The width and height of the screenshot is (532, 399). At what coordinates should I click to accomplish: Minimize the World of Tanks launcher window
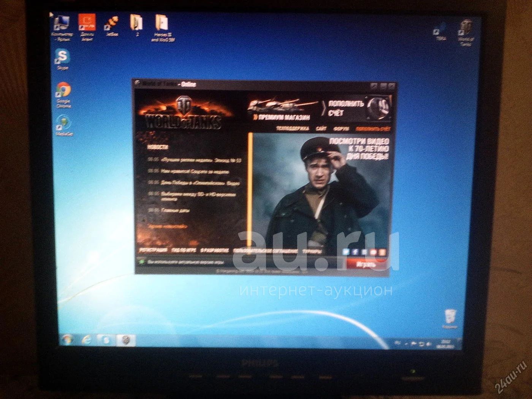click(x=383, y=86)
